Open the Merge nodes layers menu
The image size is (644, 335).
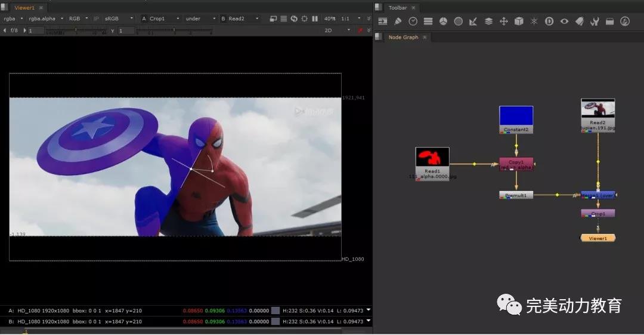[x=488, y=21]
